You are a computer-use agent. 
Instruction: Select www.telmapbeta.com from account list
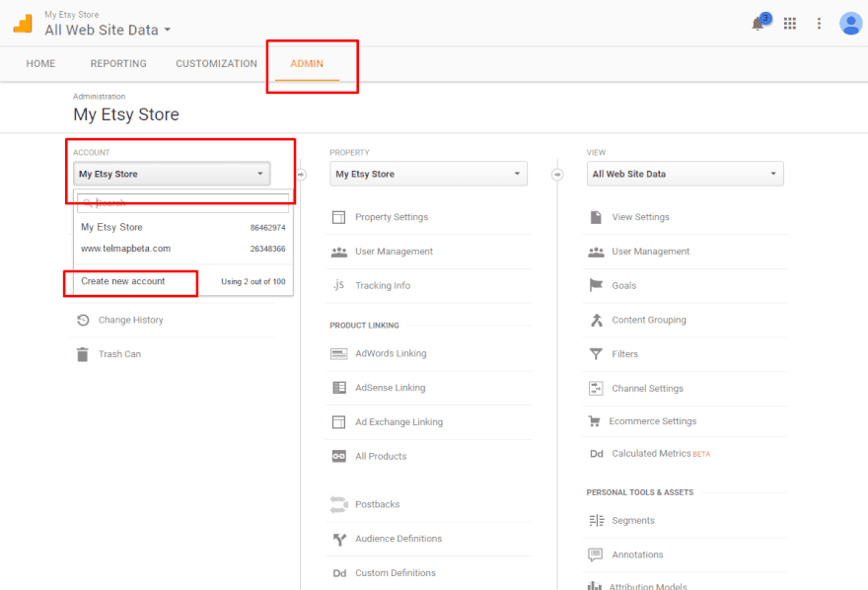[126, 249]
